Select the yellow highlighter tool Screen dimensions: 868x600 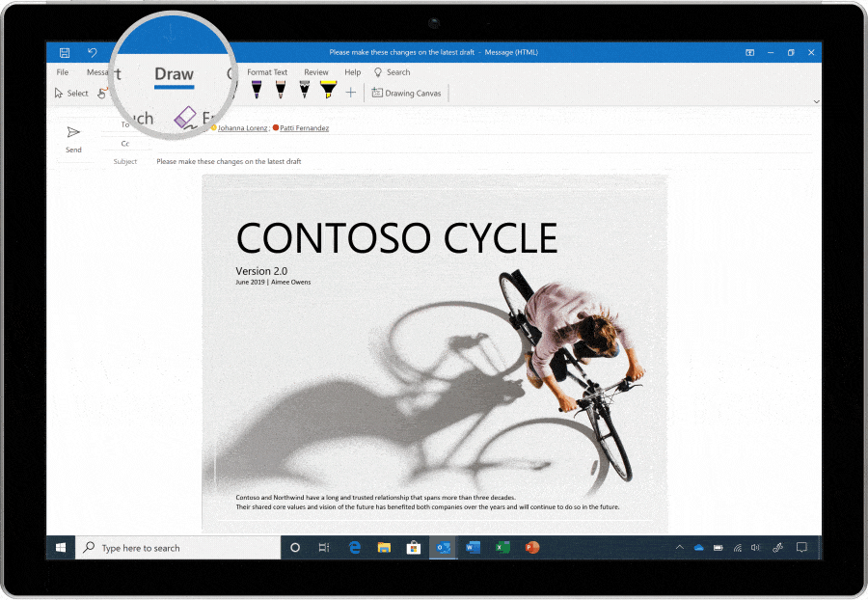[x=328, y=88]
